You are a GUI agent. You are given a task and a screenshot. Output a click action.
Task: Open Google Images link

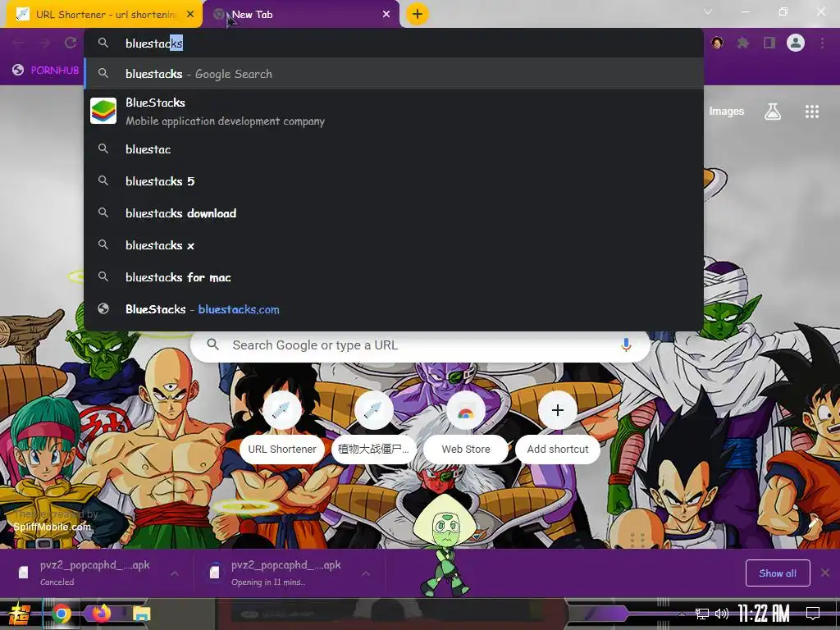point(727,111)
